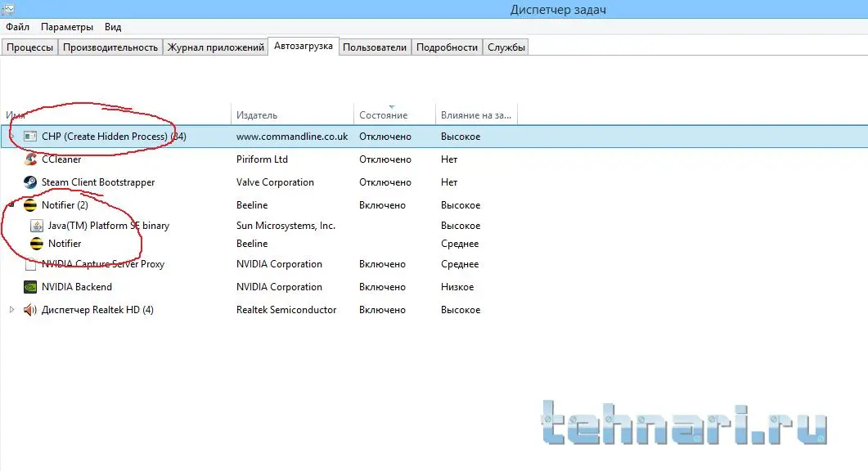
Task: Click the Низкое impact value
Action: click(x=457, y=287)
